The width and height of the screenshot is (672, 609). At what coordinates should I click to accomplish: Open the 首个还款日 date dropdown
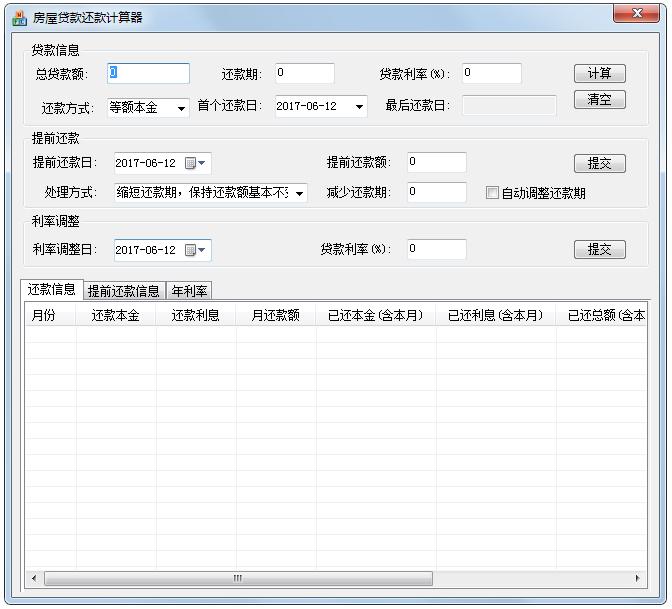click(x=359, y=107)
